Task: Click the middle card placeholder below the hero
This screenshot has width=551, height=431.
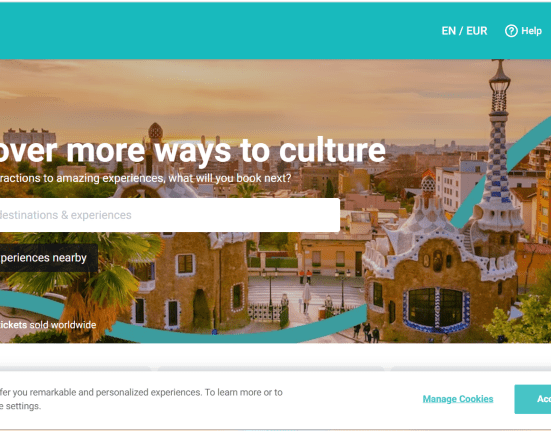Action: pos(271,369)
